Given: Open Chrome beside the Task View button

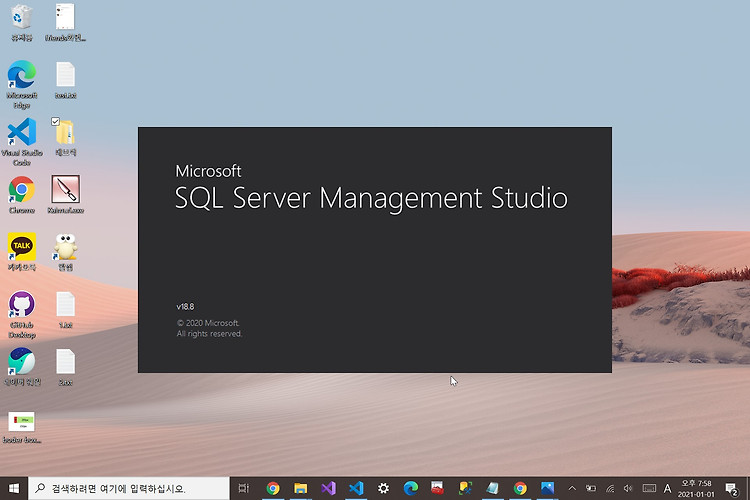Looking at the screenshot, I should [x=273, y=488].
